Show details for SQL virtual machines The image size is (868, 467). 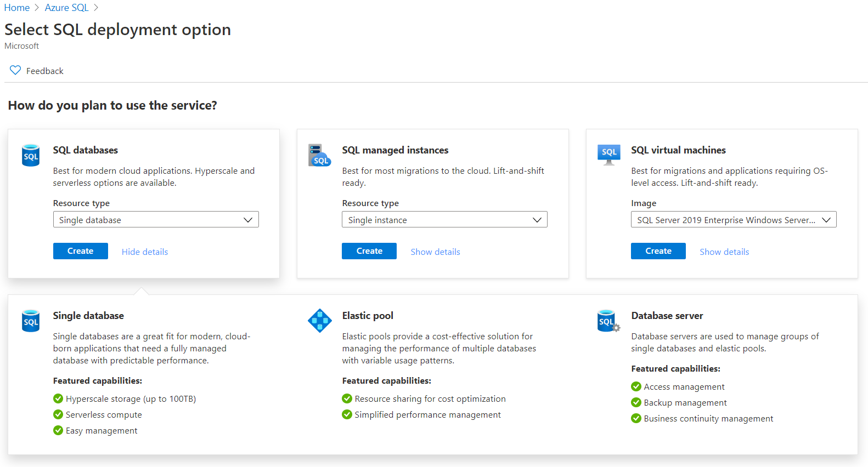(724, 252)
